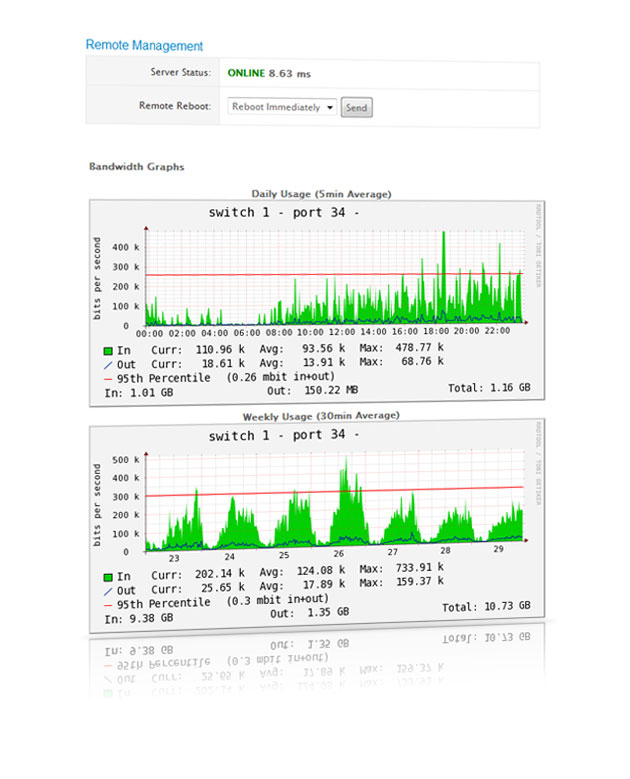Click the green ONLINE server status text
The image size is (630, 779).
point(246,73)
